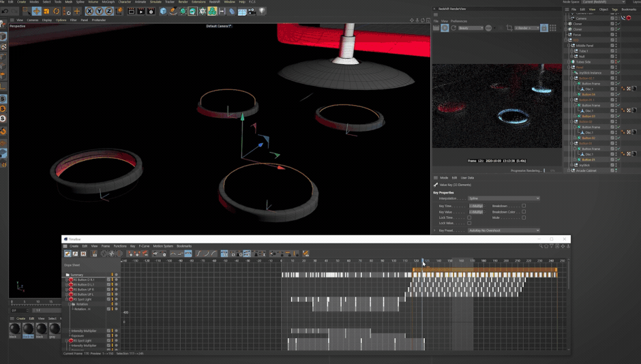Click the Timeline zoom magnifier icon
This screenshot has height=364, width=641.
(541, 246)
